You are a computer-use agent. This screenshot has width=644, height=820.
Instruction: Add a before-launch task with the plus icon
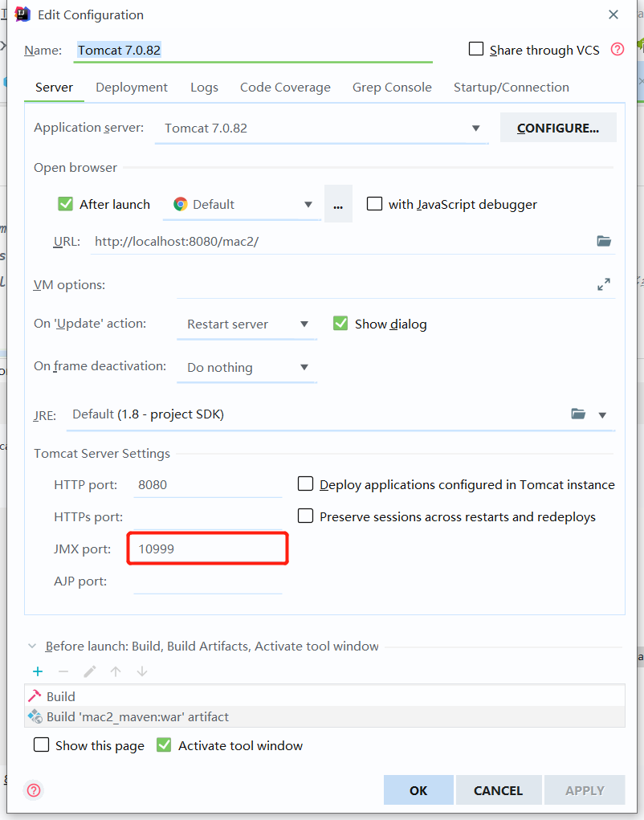(x=38, y=671)
